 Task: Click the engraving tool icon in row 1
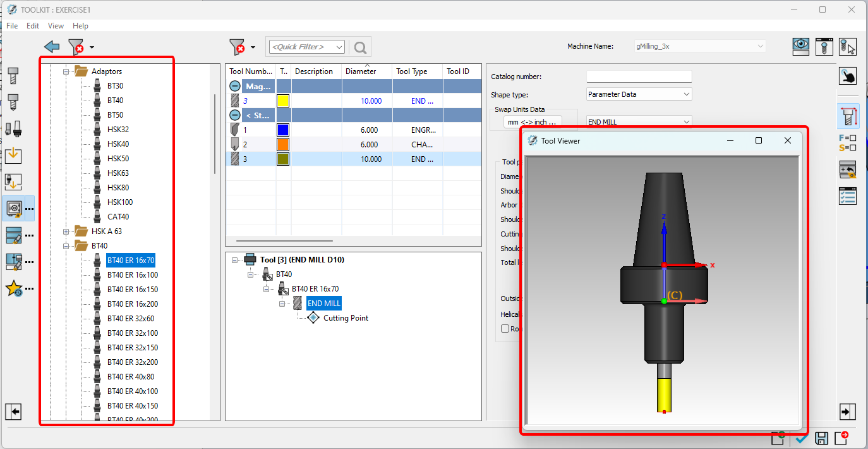234,130
